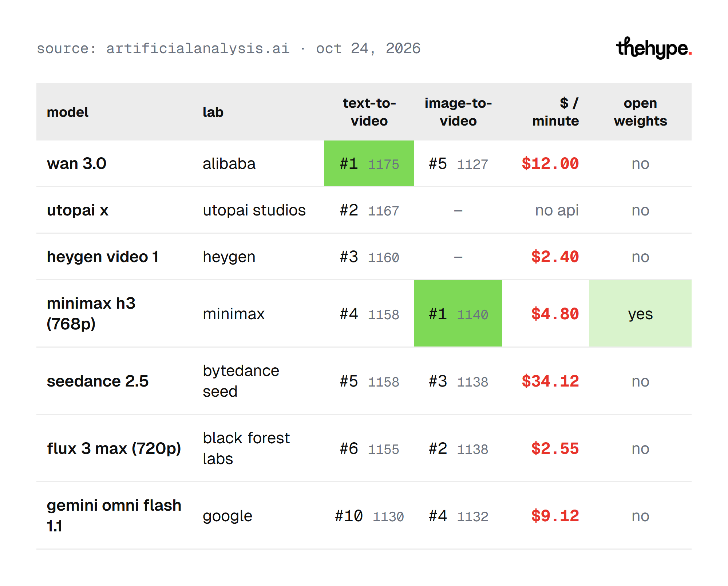
Task: Click the 'minimax' lab cell
Action: [x=234, y=314]
